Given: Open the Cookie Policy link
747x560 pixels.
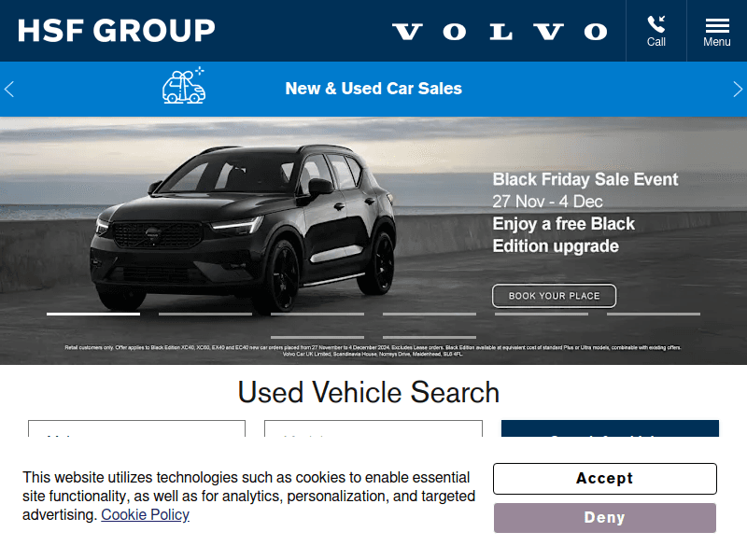Looking at the screenshot, I should (x=146, y=515).
